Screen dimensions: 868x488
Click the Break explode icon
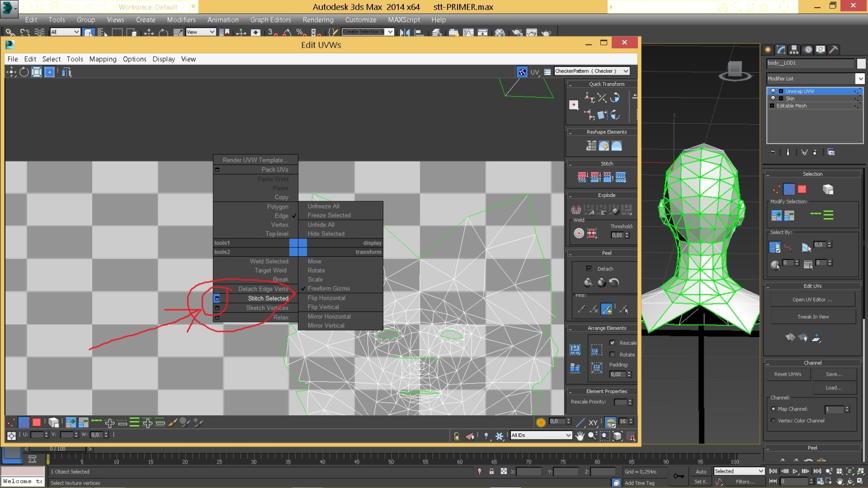[x=576, y=210]
